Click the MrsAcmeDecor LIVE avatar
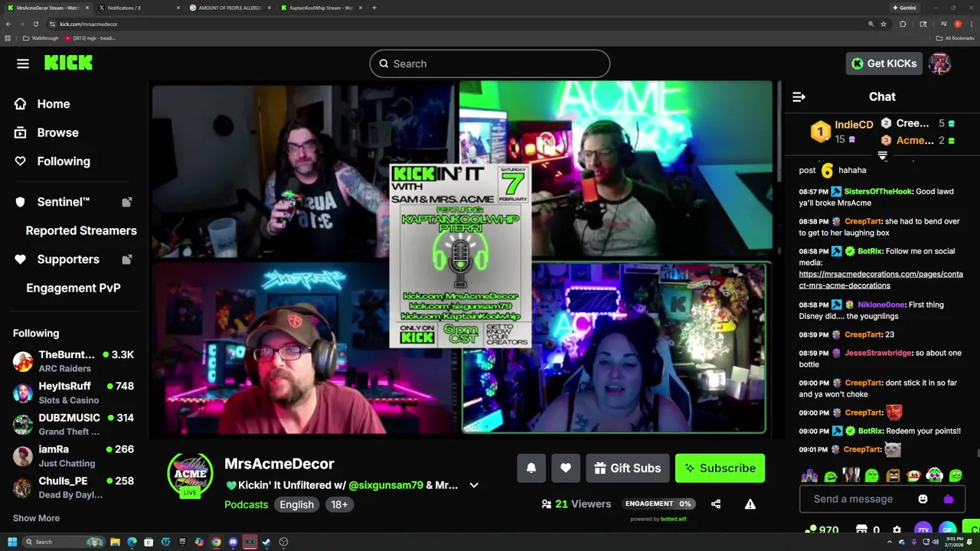Image resolution: width=980 pixels, height=551 pixels. 190,474
